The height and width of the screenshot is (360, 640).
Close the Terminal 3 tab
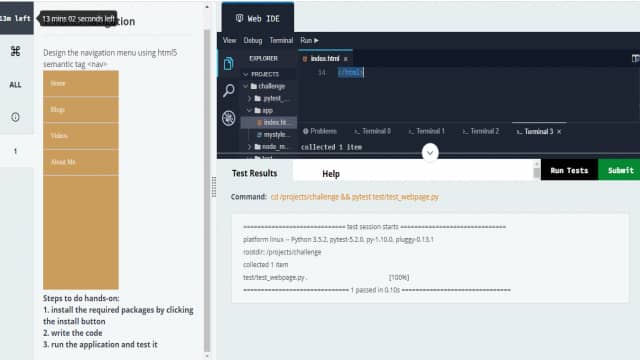[559, 131]
